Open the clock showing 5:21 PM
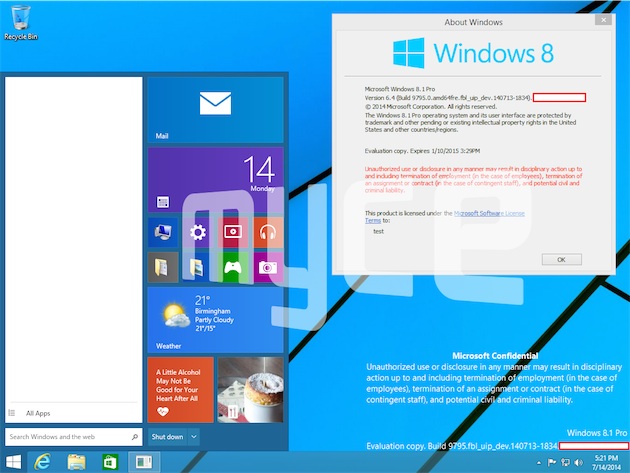This screenshot has height=473, width=630. point(606,463)
